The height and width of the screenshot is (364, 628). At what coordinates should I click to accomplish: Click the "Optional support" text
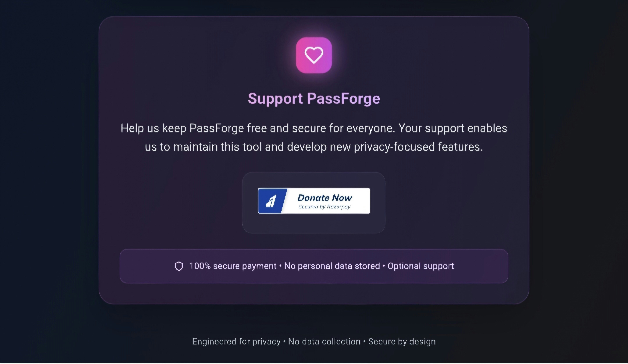421,266
